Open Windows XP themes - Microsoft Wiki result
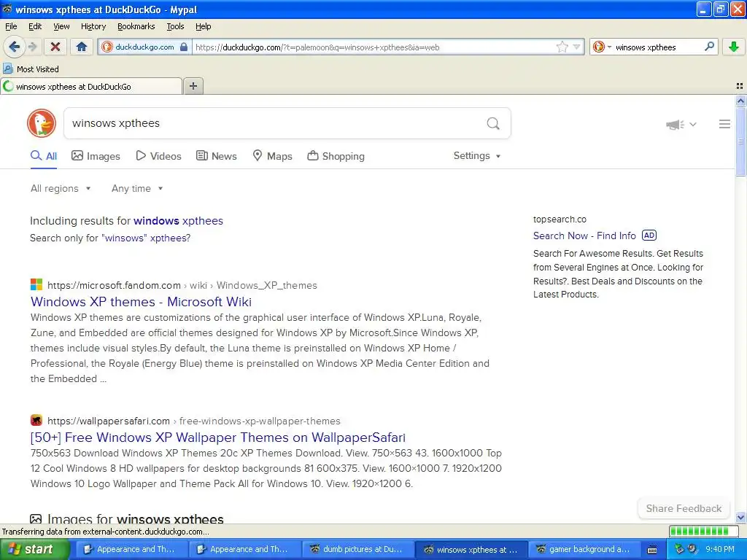747x560 pixels. click(141, 302)
